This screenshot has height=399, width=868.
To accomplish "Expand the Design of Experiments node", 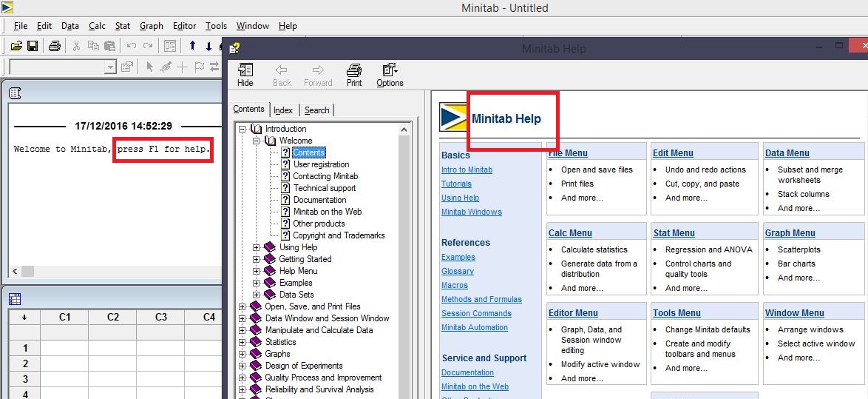I will pos(242,366).
